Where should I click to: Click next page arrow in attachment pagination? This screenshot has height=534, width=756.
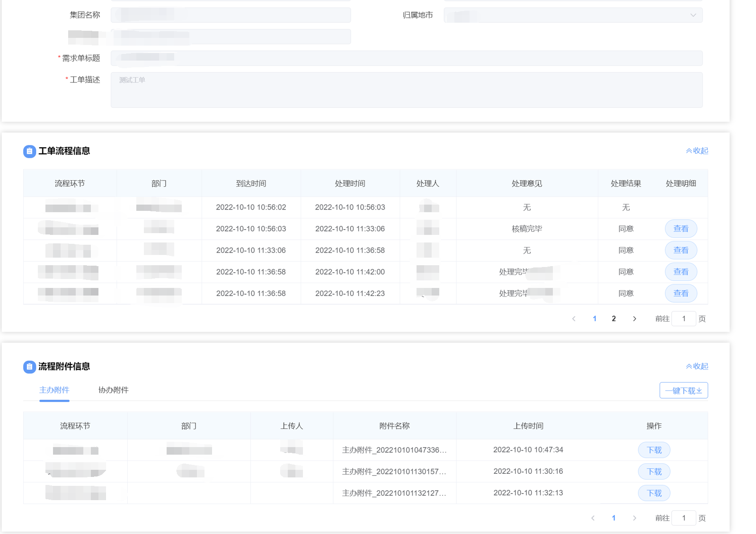(634, 518)
